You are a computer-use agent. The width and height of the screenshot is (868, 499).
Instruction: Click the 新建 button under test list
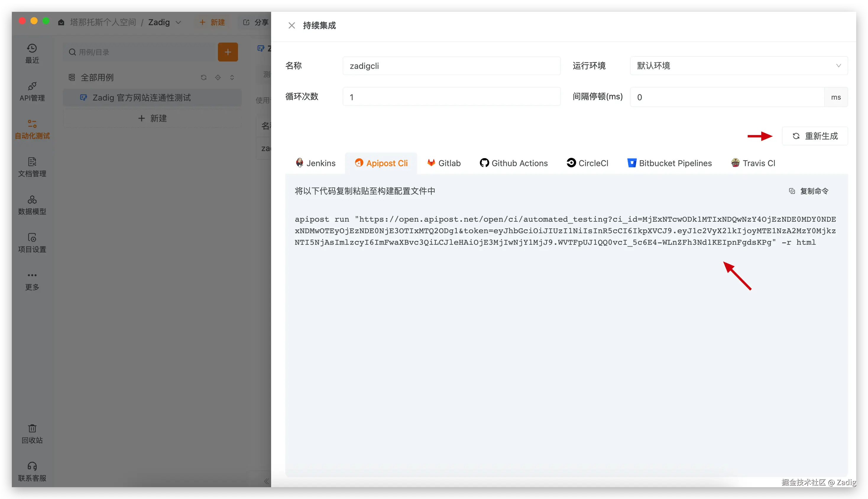point(152,119)
